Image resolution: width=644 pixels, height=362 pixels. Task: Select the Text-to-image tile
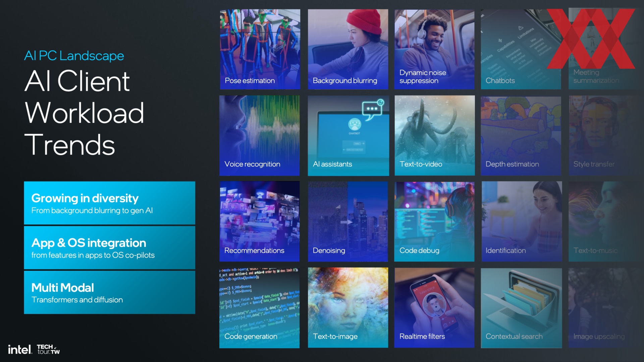click(x=348, y=308)
